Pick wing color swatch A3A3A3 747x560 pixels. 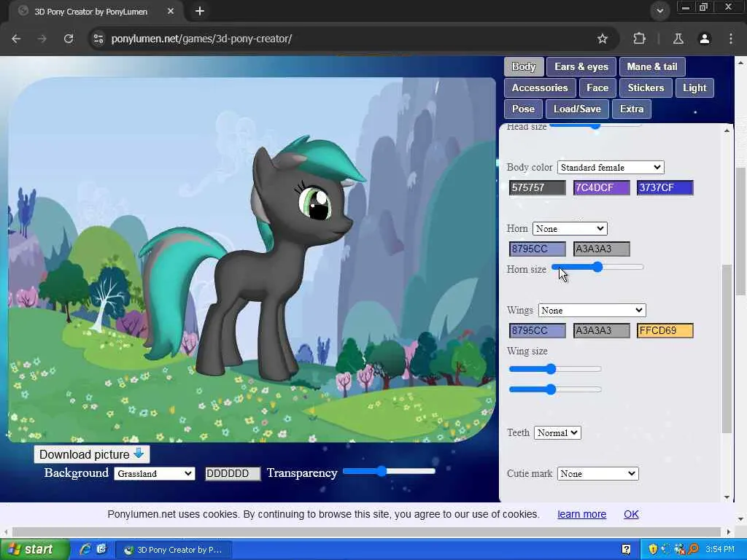tap(601, 330)
